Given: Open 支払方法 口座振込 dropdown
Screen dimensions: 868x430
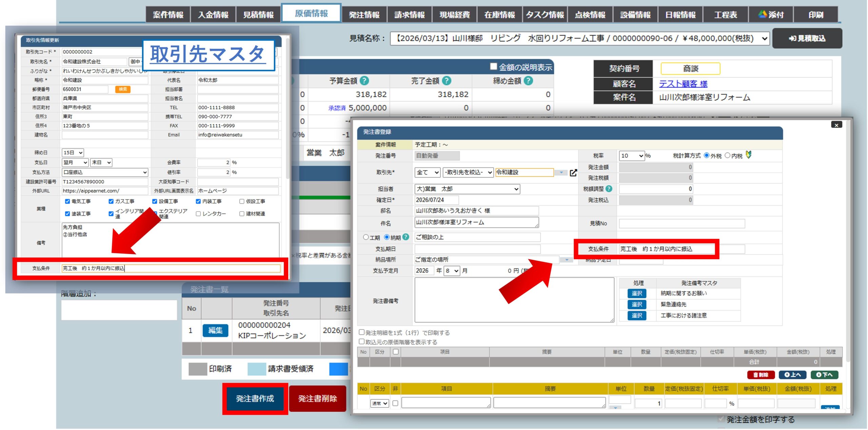Looking at the screenshot, I should pos(105,172).
